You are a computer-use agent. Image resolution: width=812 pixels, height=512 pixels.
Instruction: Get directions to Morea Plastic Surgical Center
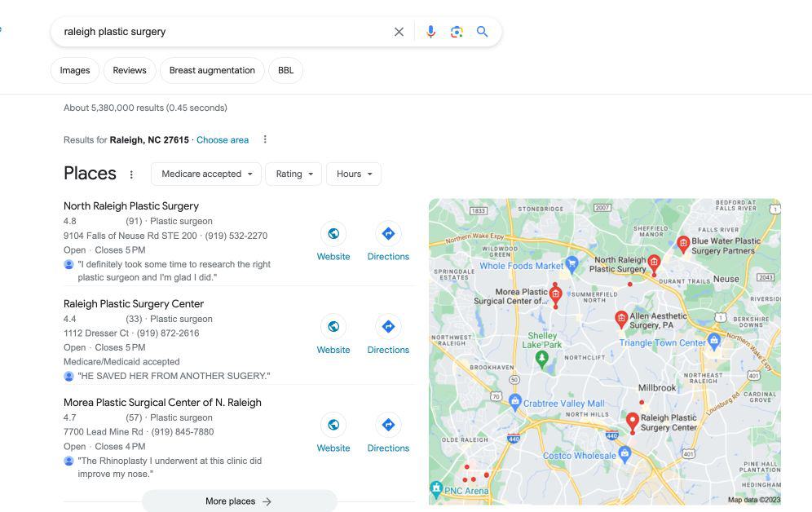pyautogui.click(x=388, y=425)
